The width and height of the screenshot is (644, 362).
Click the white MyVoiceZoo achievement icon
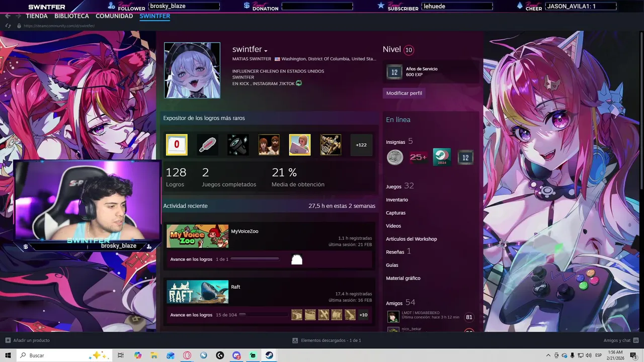click(x=297, y=259)
